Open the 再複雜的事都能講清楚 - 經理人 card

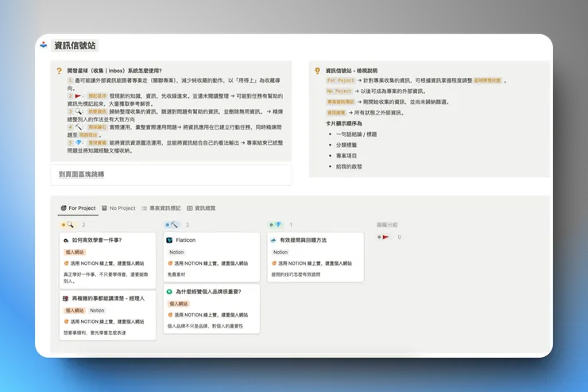[107, 316]
